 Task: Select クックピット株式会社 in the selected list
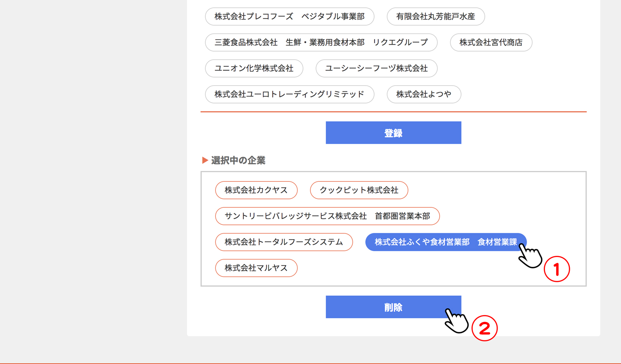(359, 190)
